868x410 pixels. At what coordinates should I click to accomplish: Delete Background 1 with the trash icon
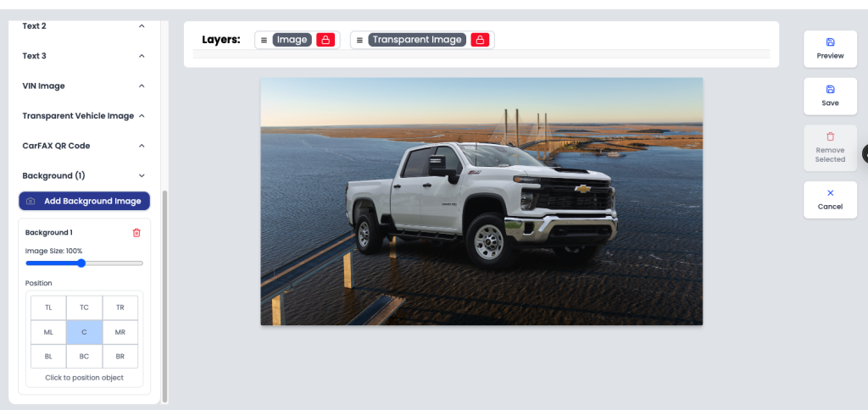(x=136, y=233)
